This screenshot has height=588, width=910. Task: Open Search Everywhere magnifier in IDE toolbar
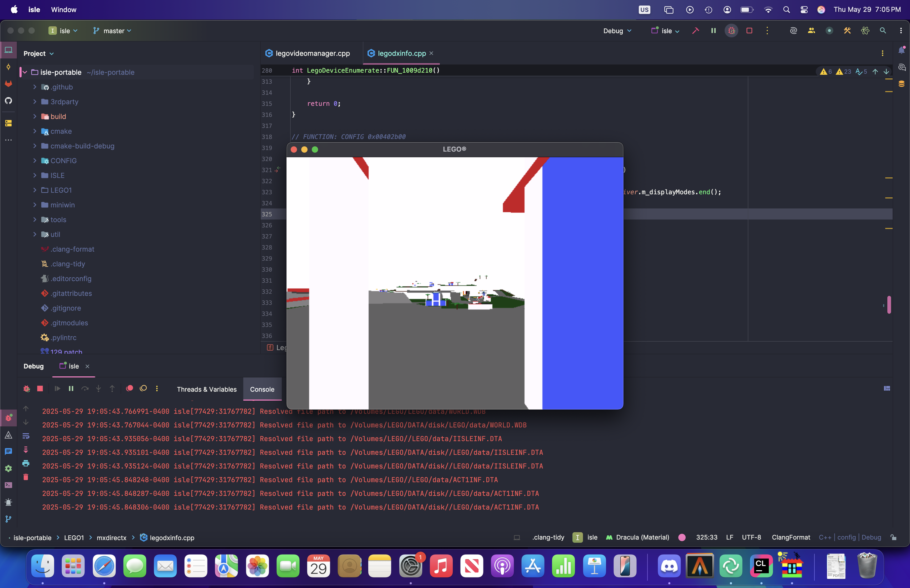(883, 31)
